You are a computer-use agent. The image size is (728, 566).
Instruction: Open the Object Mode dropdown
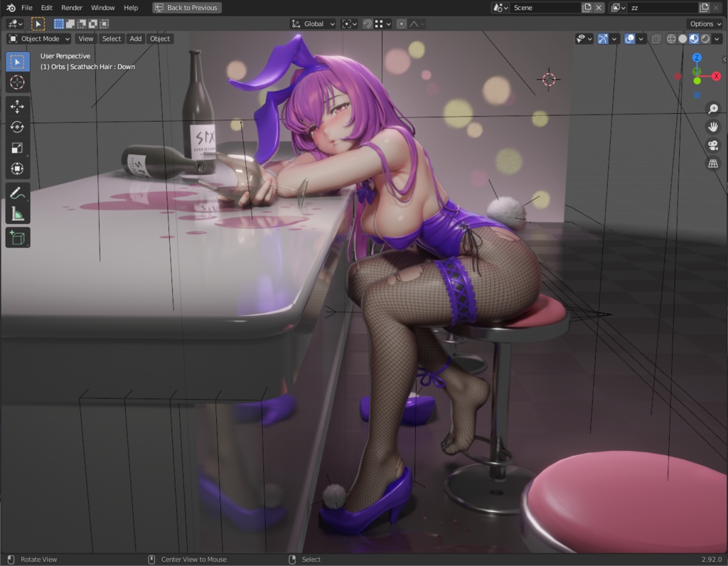point(37,38)
